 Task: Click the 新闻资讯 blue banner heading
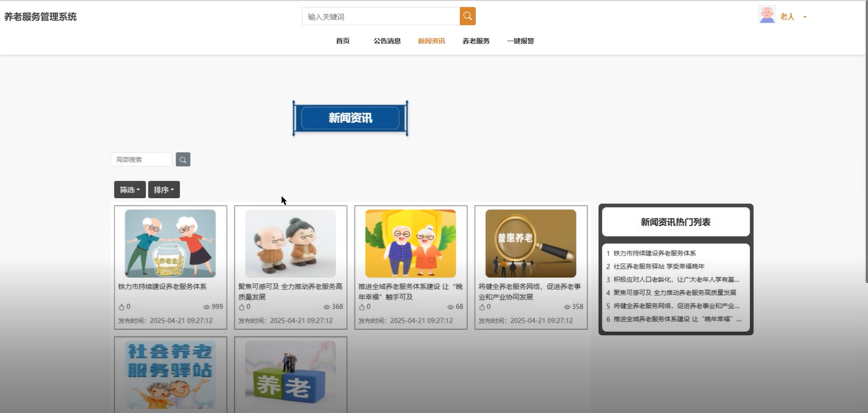350,118
